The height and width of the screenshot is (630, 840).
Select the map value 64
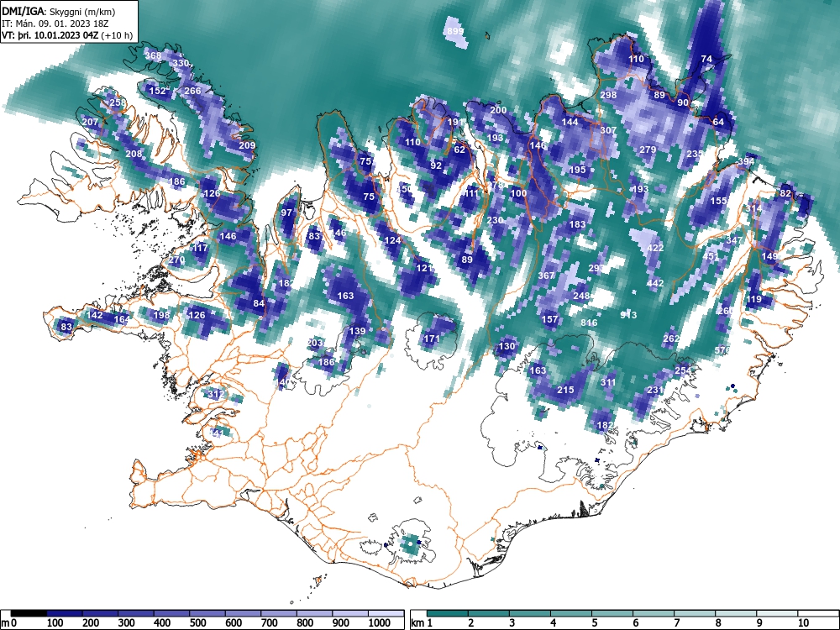(x=718, y=122)
